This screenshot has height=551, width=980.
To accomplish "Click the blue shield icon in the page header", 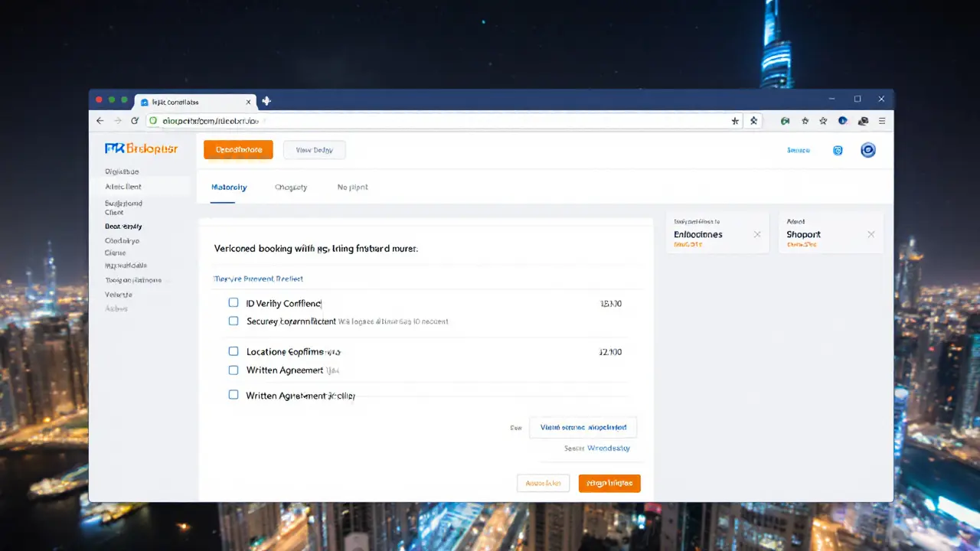I will (838, 150).
